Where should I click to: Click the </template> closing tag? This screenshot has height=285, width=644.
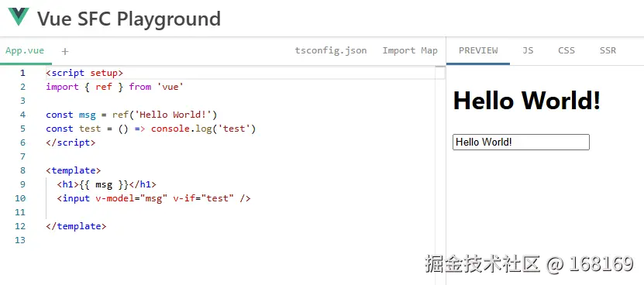[x=76, y=227]
